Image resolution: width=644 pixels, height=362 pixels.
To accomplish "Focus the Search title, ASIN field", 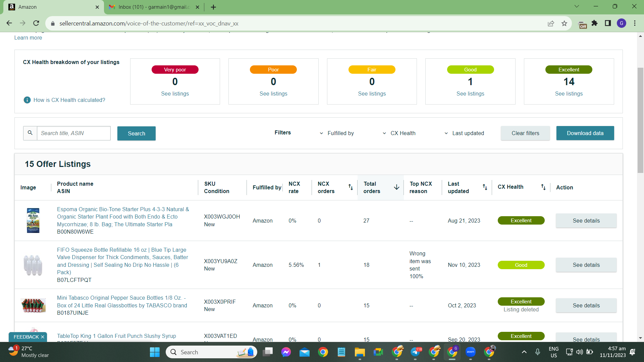I will pos(73,133).
